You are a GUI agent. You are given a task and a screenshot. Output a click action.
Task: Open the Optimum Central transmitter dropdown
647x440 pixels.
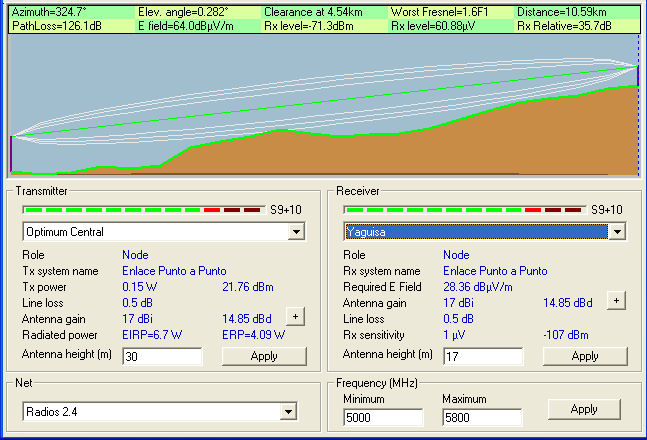point(296,232)
